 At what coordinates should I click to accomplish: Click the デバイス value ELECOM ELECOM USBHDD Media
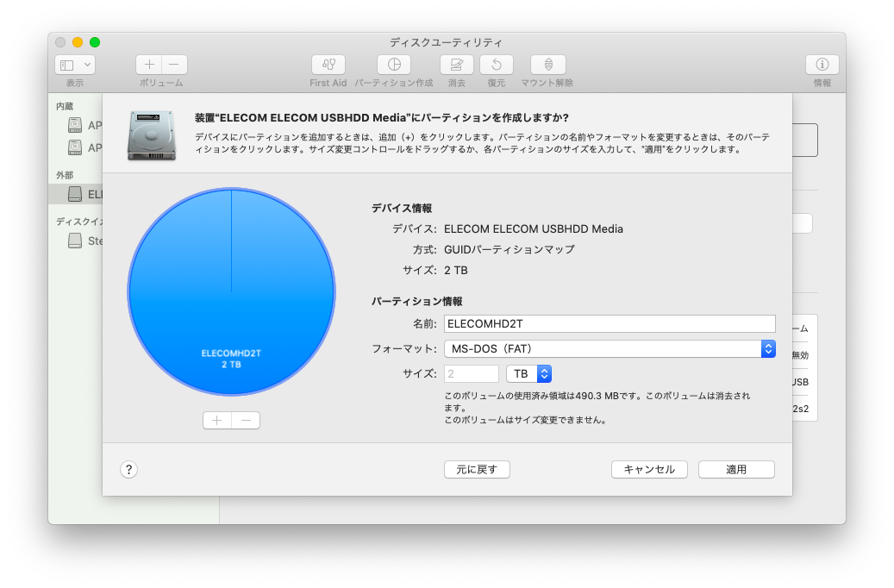[534, 228]
